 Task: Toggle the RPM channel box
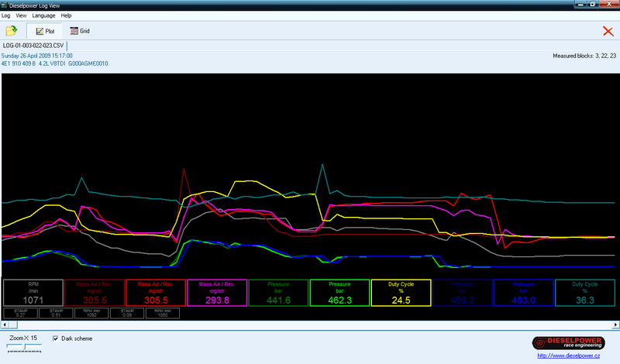(x=33, y=292)
